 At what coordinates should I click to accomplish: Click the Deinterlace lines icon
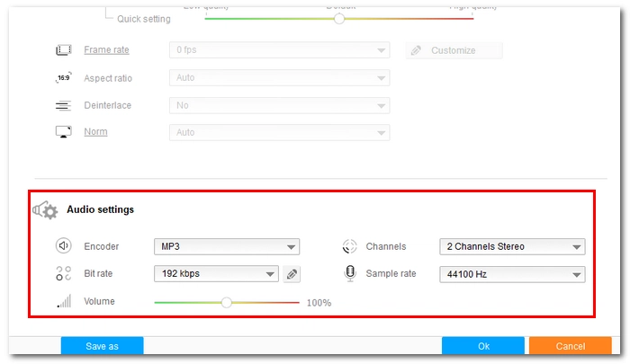(63, 105)
